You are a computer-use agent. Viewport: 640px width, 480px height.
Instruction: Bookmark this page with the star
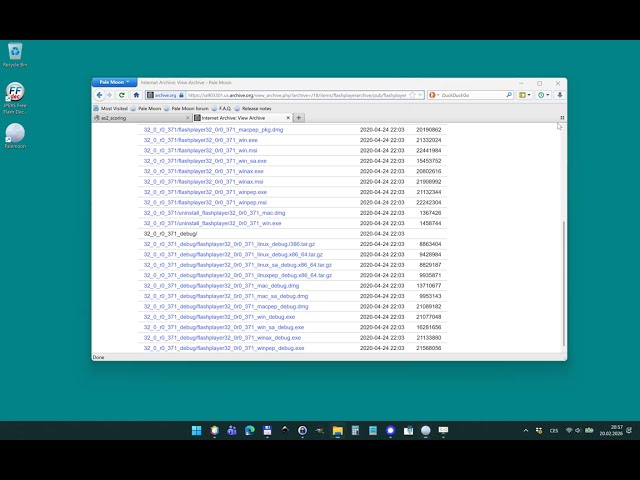point(412,95)
